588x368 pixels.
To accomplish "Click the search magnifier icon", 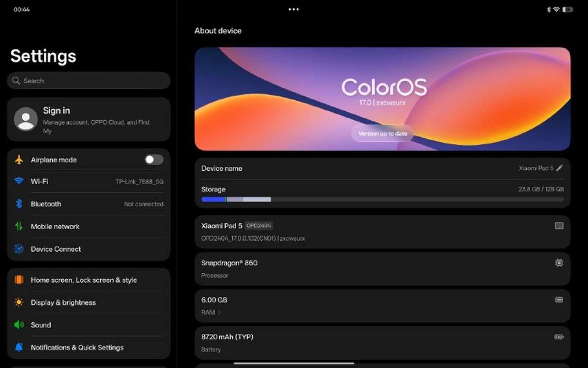I will (x=16, y=80).
